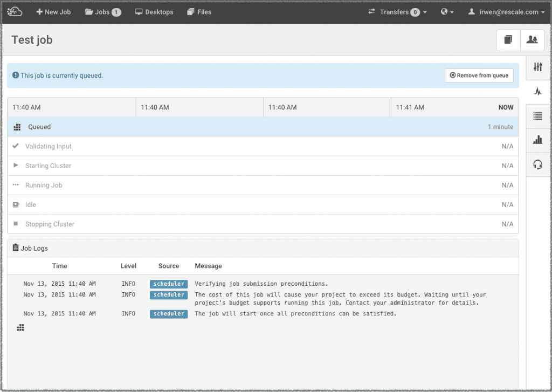
Task: Click the 11:41 AM timeline marker
Action: pos(410,107)
